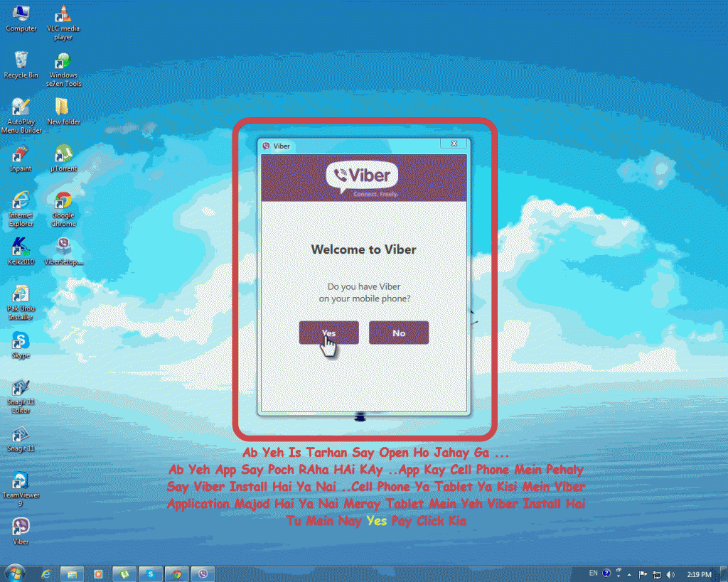Screen dimensions: 728x582
Task: Select the Kelk2010 desktop shortcut
Action: tap(21, 252)
